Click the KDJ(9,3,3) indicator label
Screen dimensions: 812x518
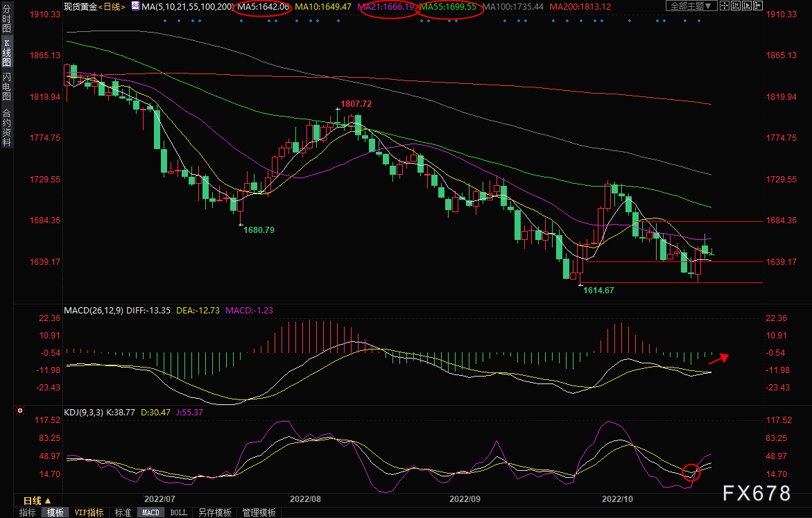tap(83, 413)
